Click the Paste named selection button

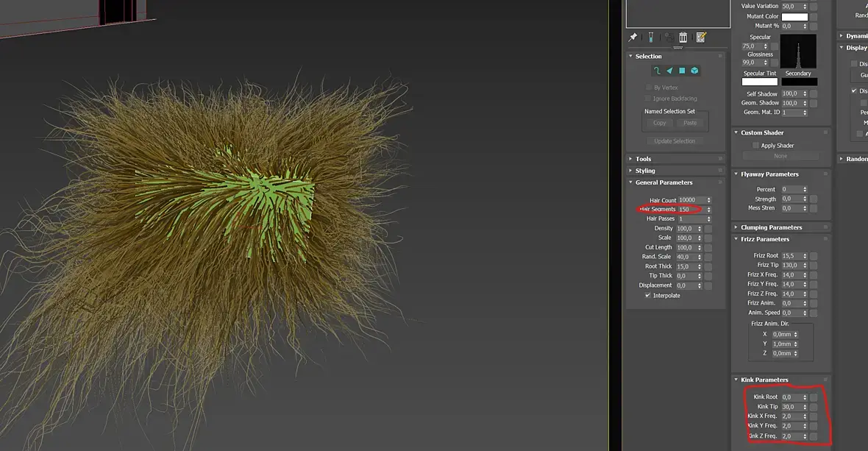[690, 123]
